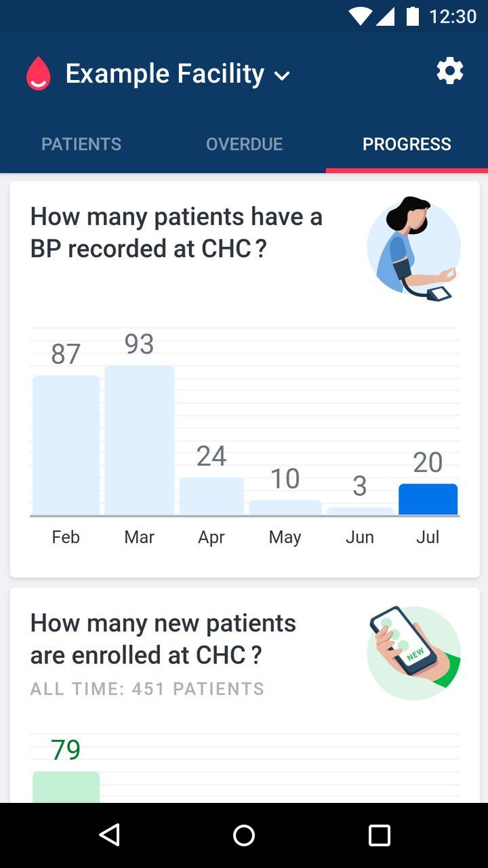Open recent apps with the square button

tap(379, 835)
